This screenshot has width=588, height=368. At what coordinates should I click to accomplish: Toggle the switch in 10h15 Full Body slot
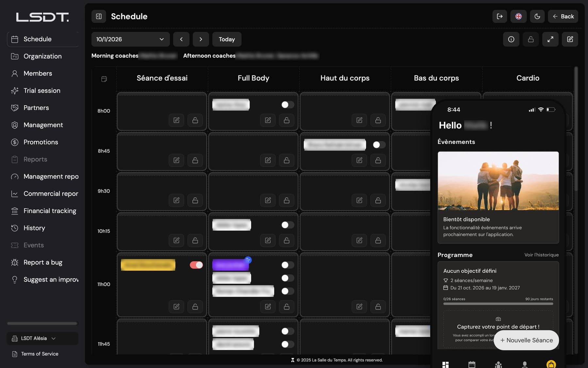[287, 225]
